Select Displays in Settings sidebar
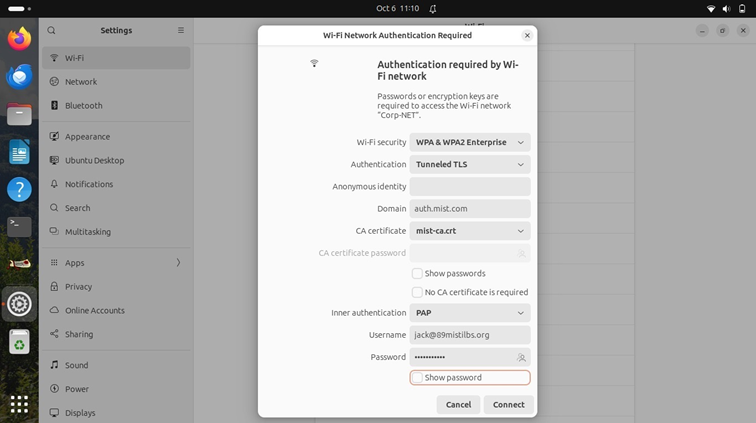The height and width of the screenshot is (423, 756). point(116,413)
